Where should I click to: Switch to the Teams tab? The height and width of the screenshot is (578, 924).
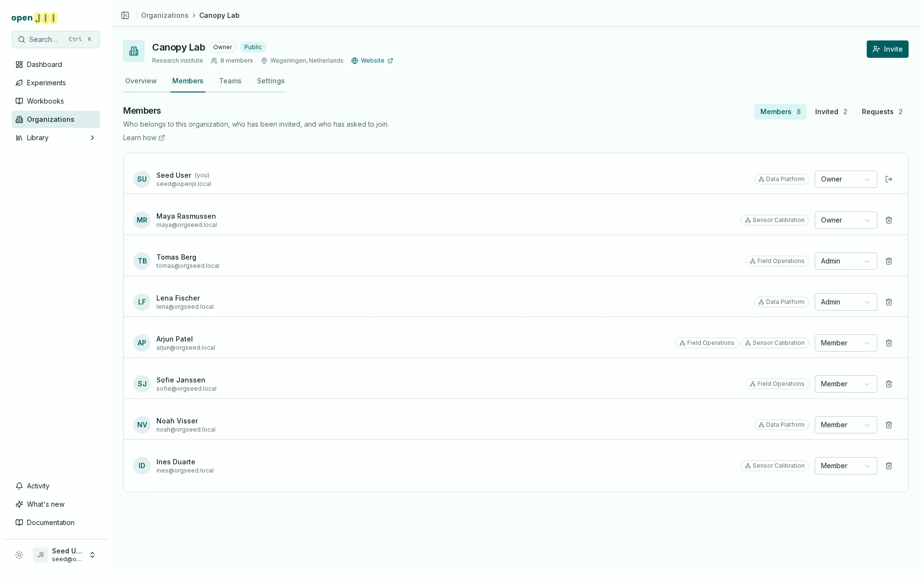click(230, 81)
